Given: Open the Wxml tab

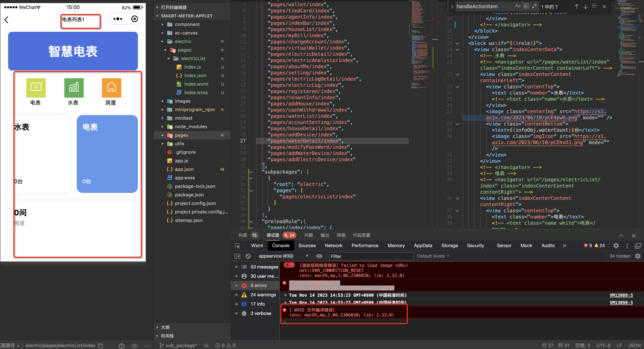Looking at the screenshot, I should [257, 246].
